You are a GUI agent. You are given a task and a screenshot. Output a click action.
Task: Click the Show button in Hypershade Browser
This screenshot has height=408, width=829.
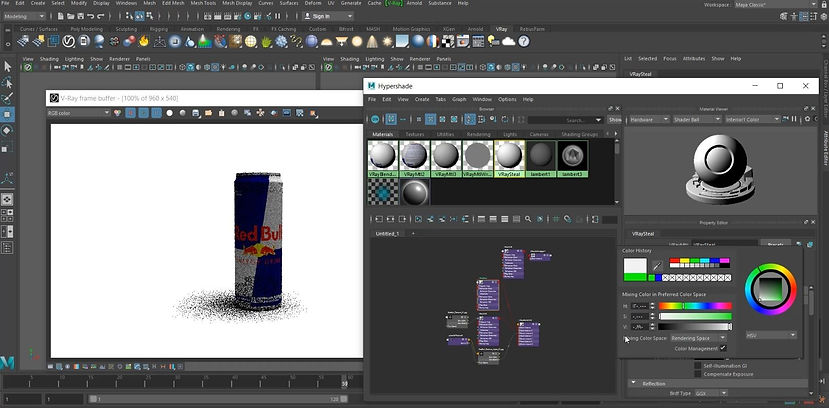click(x=615, y=120)
